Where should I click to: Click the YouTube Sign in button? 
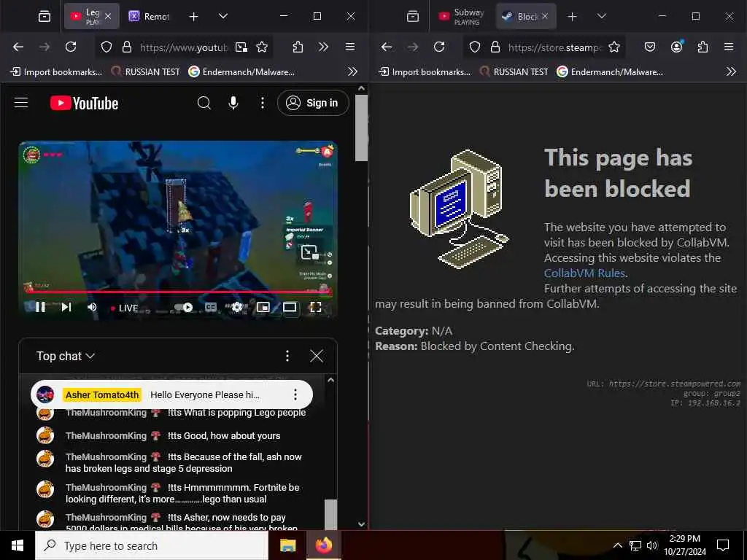coord(313,103)
